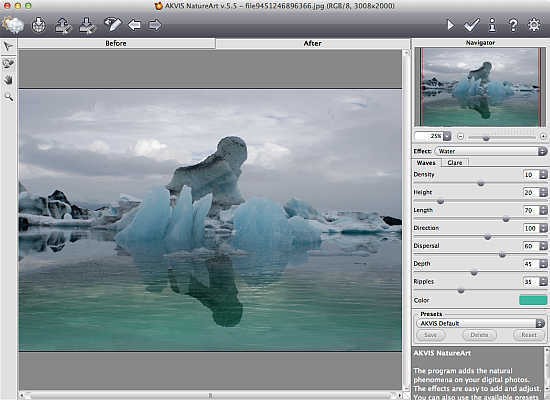Apply result using the checkmark icon
The image size is (550, 400).
tap(471, 25)
